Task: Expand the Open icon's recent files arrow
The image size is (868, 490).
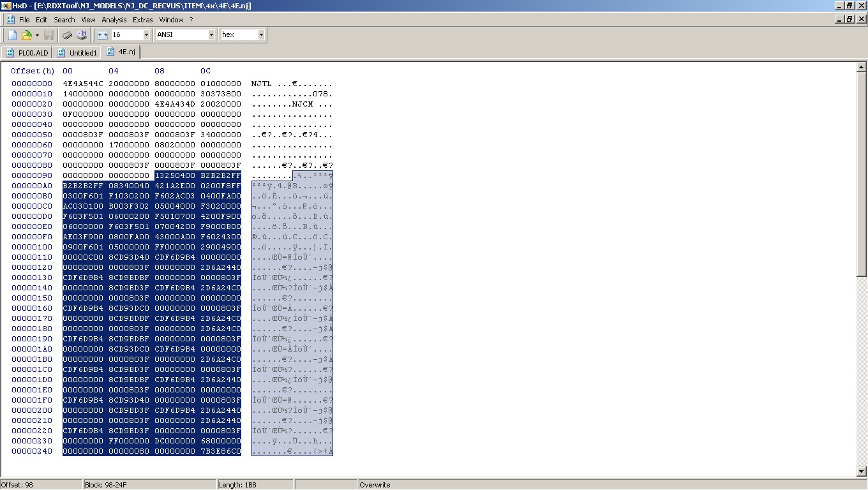Action: (x=37, y=35)
